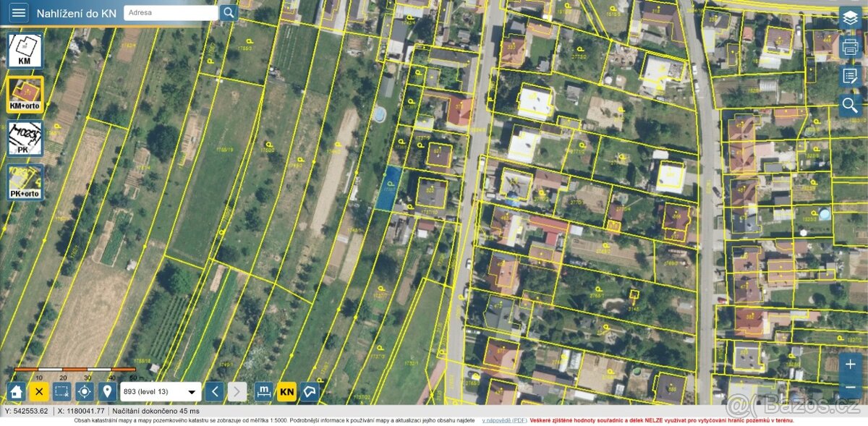Click the Adresa search input field
Viewport: 868px width, 426px height.
(x=171, y=13)
